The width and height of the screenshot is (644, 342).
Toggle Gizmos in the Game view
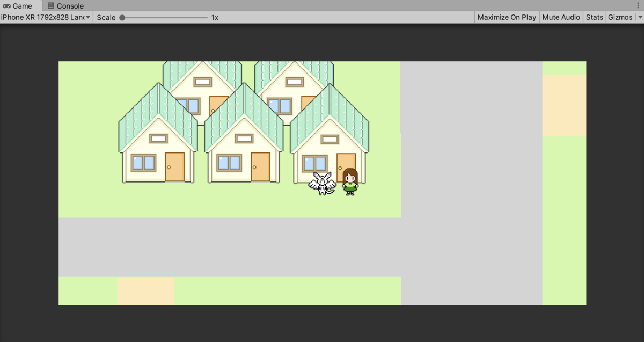(x=620, y=17)
